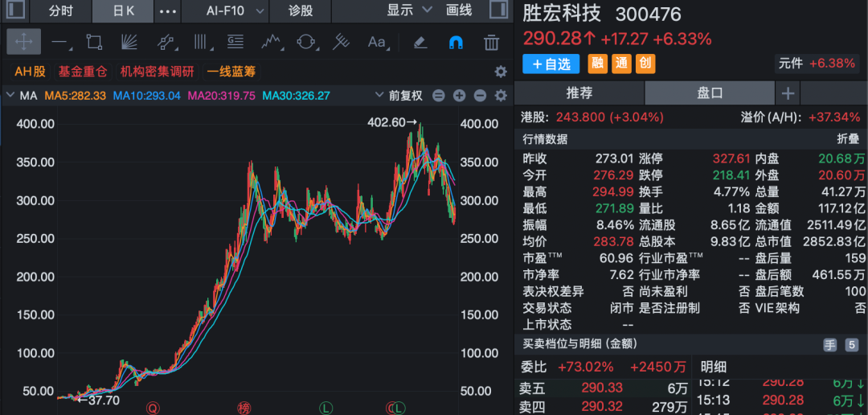
Task: Click the trash can delete drawings icon
Action: click(x=491, y=42)
